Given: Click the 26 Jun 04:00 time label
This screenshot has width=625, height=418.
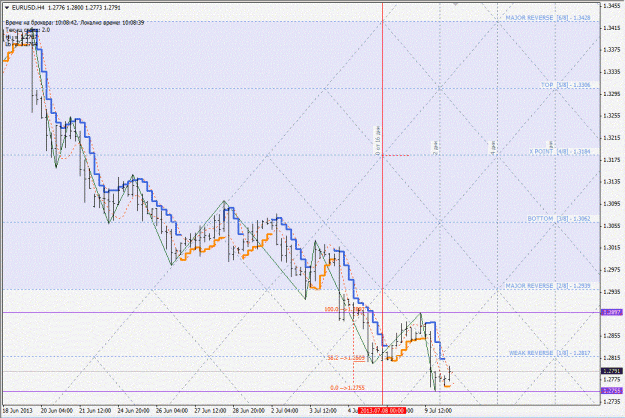Looking at the screenshot, I should click(172, 410).
